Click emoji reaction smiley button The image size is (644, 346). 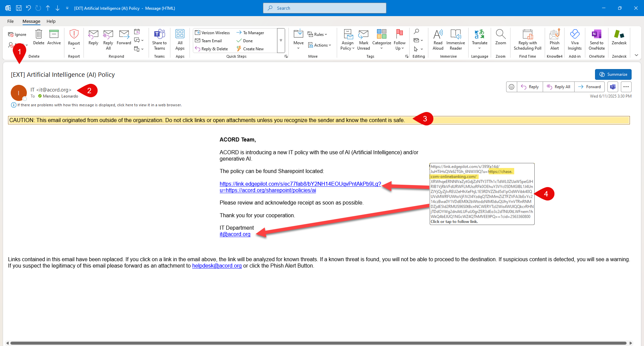pyautogui.click(x=512, y=87)
